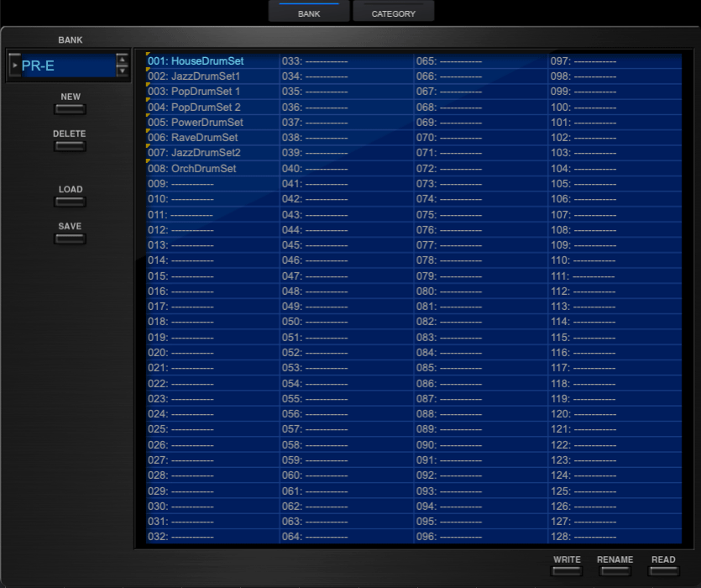Select empty patch slot 020
Screen dimensions: 701x588
[x=212, y=353]
